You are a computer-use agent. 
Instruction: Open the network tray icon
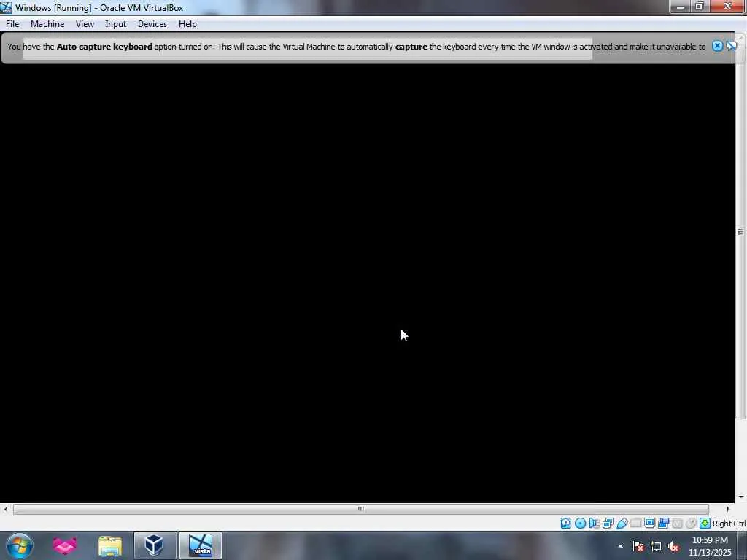656,546
